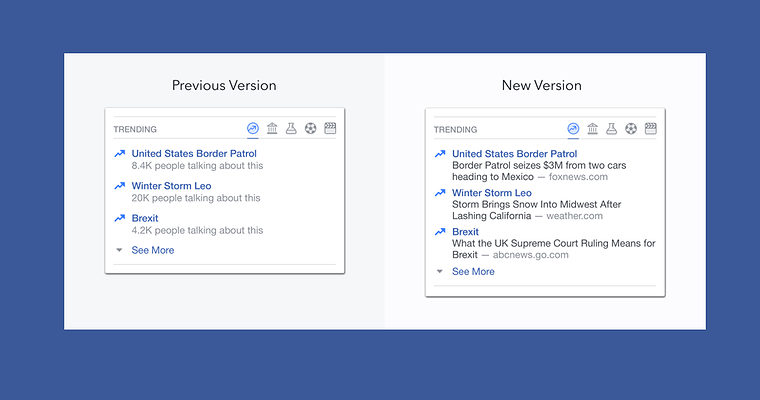Open United States Border Patrol link in New Version
Viewport: 760px width, 400px height.
tap(514, 154)
